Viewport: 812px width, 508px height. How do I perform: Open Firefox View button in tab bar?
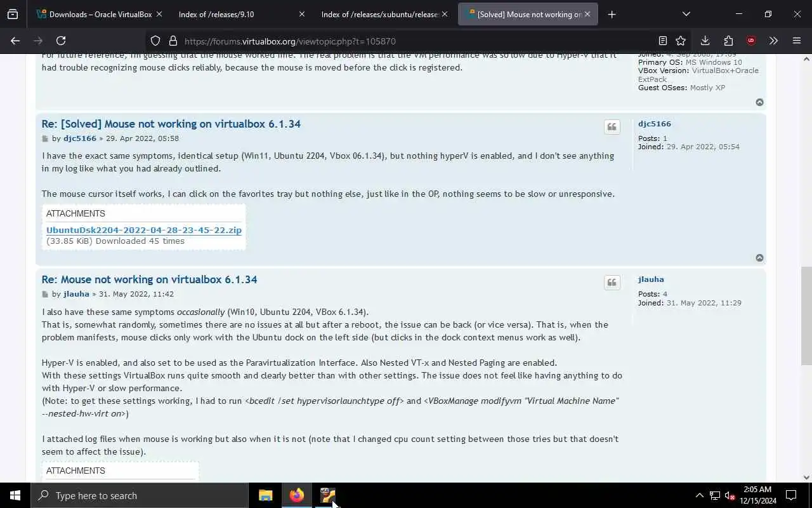tap(13, 14)
